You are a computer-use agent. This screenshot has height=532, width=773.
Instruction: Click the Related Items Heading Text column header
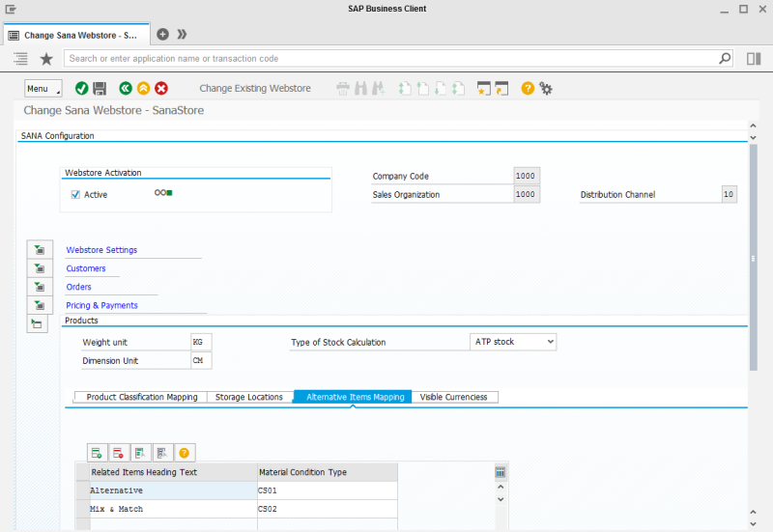click(x=173, y=472)
